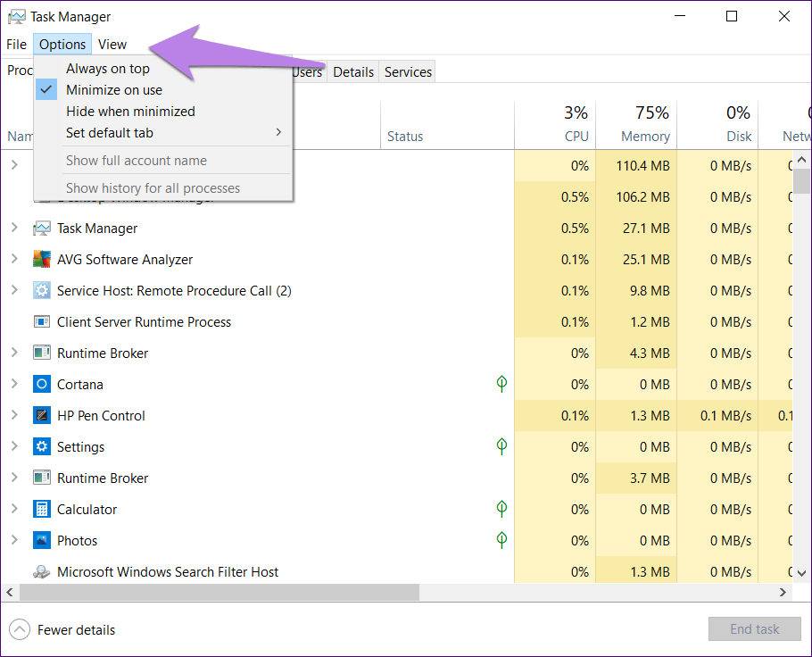Viewport: 812px width, 657px height.
Task: Select the HP Pen Control process name
Action: point(101,416)
